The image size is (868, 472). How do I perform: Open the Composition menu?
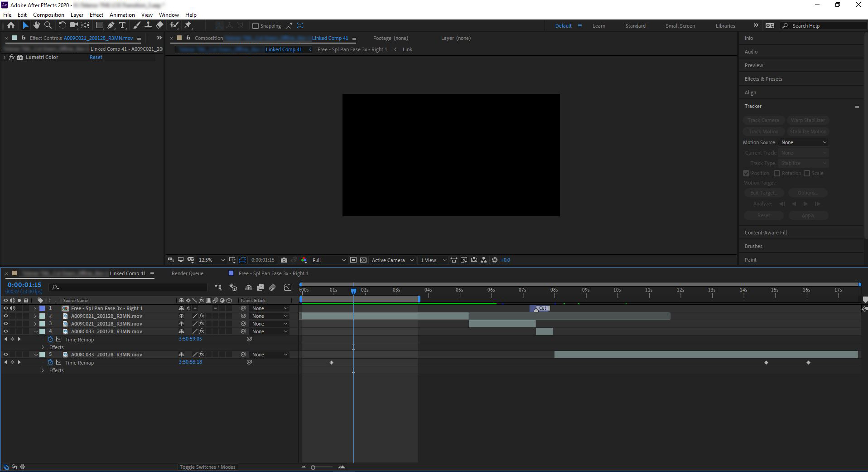pos(48,15)
